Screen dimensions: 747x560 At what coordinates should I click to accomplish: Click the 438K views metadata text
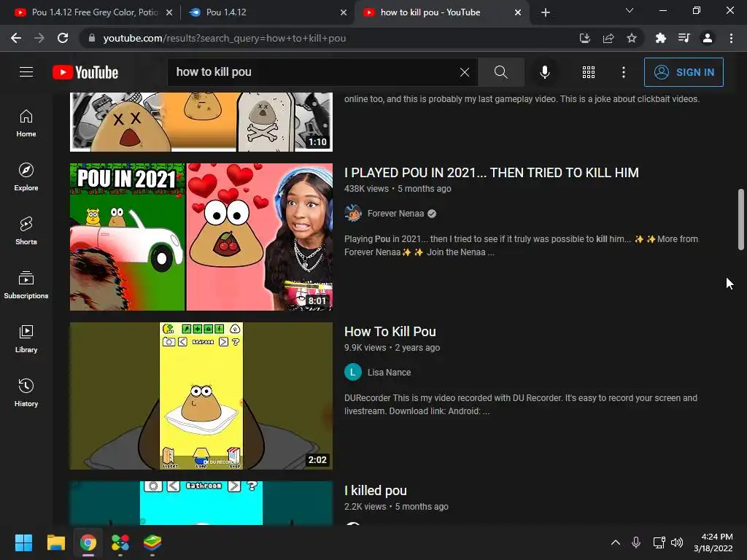coord(366,189)
